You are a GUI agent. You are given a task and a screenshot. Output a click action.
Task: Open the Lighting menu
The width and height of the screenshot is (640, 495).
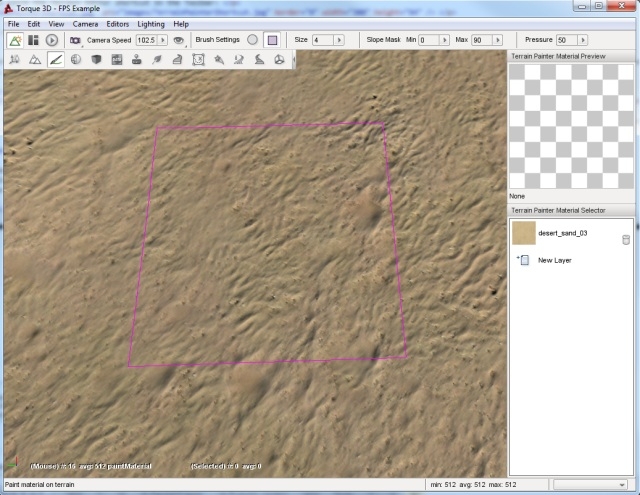click(151, 23)
